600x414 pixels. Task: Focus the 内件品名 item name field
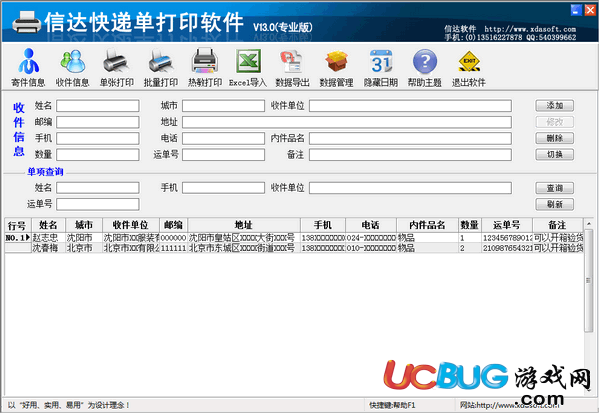(410, 139)
